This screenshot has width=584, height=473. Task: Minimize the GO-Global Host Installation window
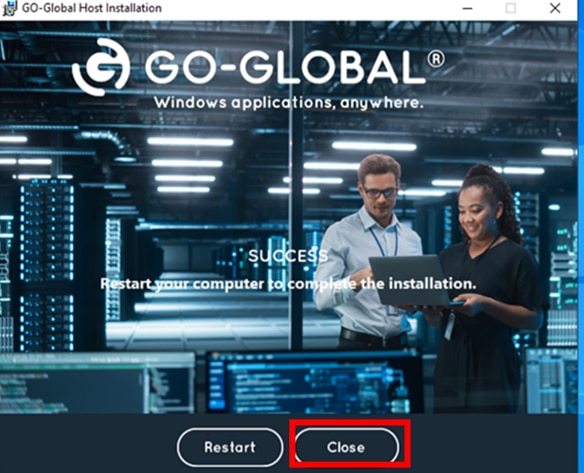point(467,8)
